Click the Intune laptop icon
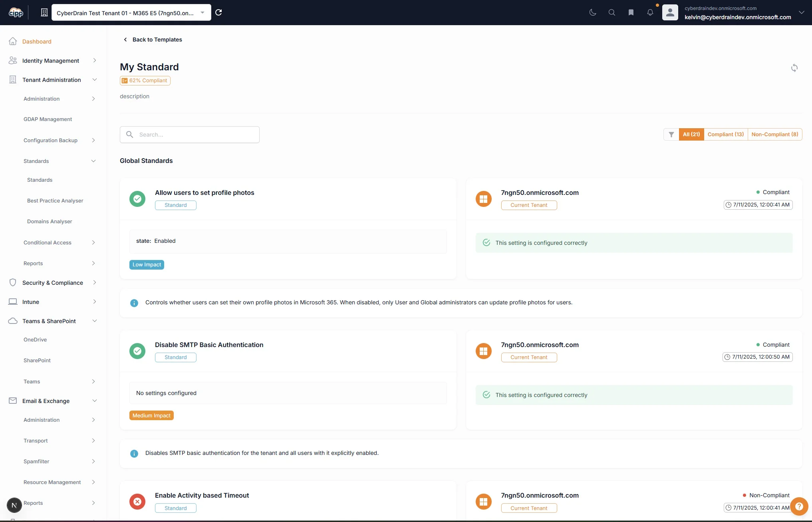The width and height of the screenshot is (812, 522). click(x=13, y=302)
